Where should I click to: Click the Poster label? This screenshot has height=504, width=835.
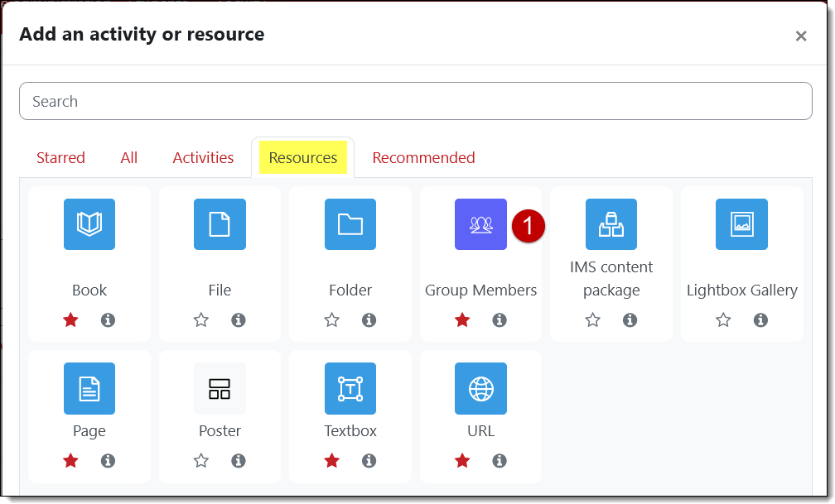[x=220, y=430]
